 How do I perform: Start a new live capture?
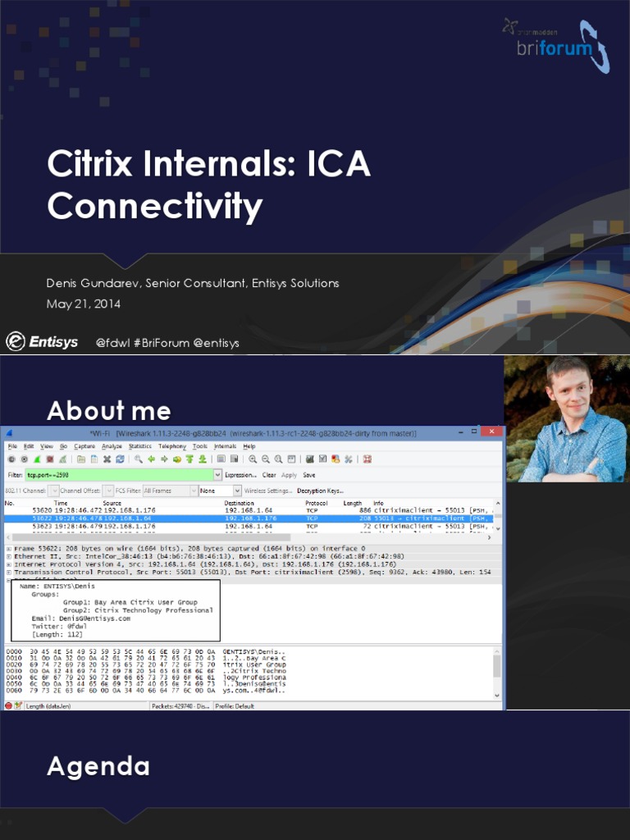pos(37,459)
